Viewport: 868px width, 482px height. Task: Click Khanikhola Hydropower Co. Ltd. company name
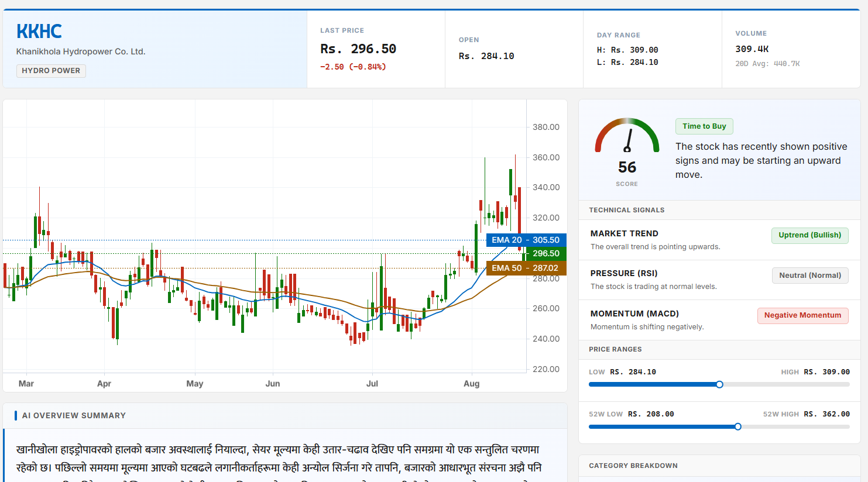point(81,51)
